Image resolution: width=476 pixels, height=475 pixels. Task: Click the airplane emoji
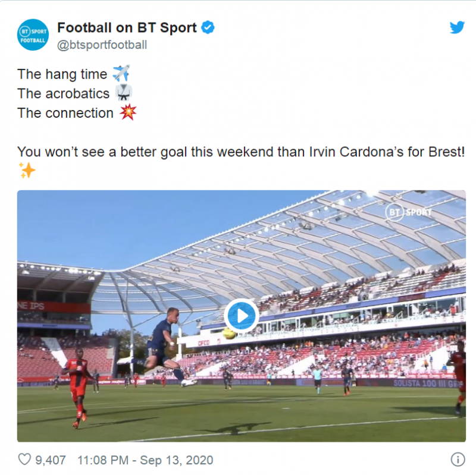point(121,74)
